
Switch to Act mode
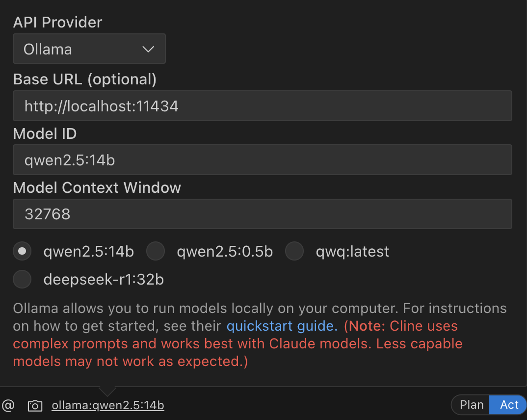508,404
